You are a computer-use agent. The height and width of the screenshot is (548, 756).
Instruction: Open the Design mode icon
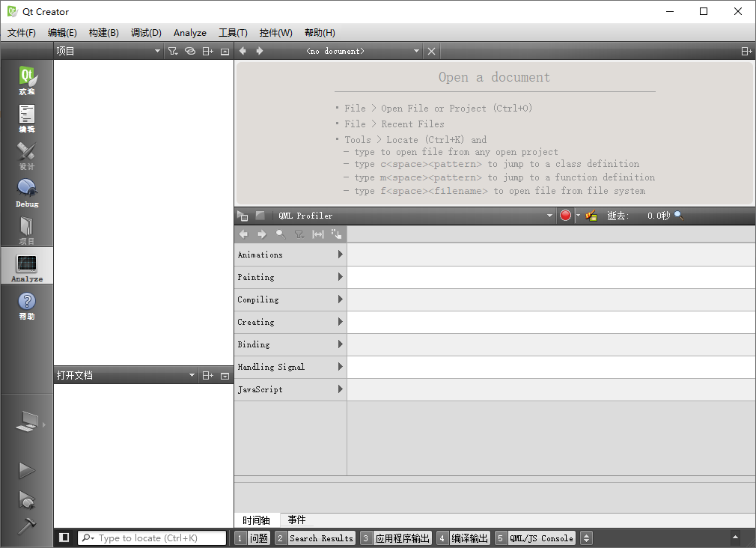tap(27, 154)
